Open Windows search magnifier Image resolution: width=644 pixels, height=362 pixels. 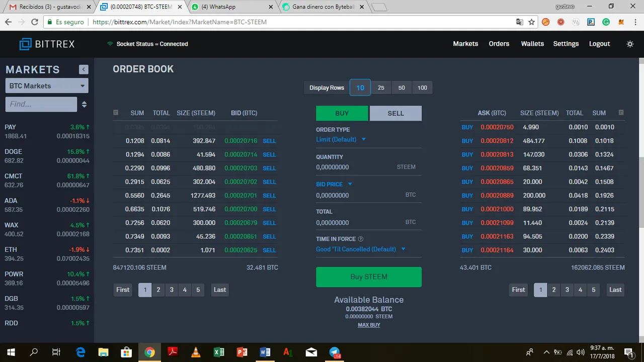tap(34, 352)
